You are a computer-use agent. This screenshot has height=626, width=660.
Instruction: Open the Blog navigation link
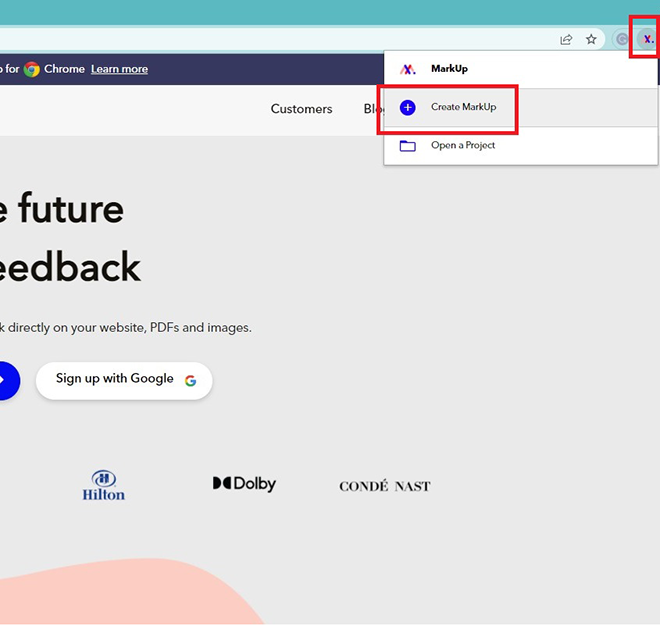pos(374,109)
